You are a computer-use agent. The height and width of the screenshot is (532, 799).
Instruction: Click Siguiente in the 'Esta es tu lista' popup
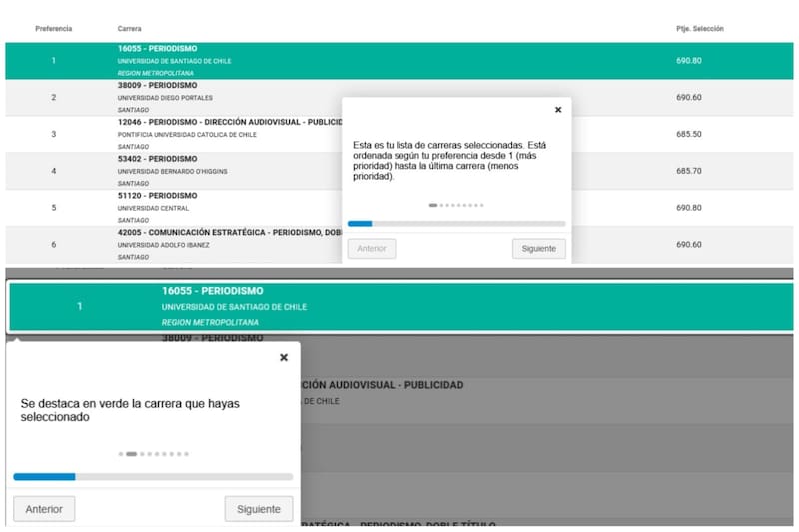pos(539,249)
